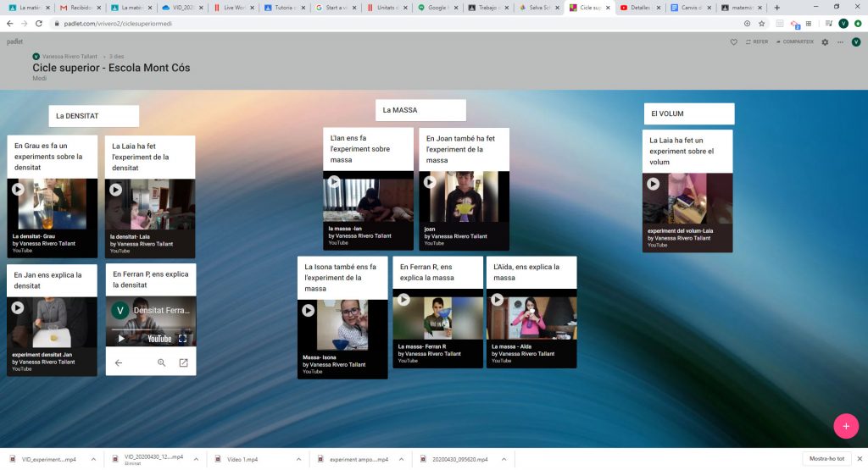The image size is (868, 470).
Task: Play the Densitat Ferran YouTube video
Action: pyautogui.click(x=121, y=338)
